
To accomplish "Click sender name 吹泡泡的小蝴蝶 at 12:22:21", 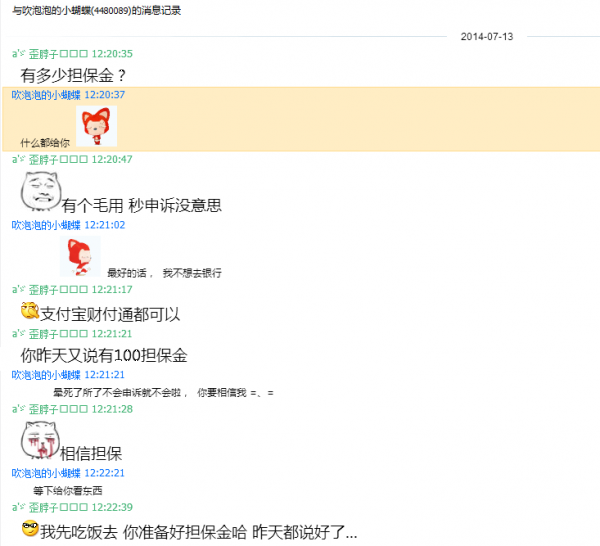I will (46, 473).
